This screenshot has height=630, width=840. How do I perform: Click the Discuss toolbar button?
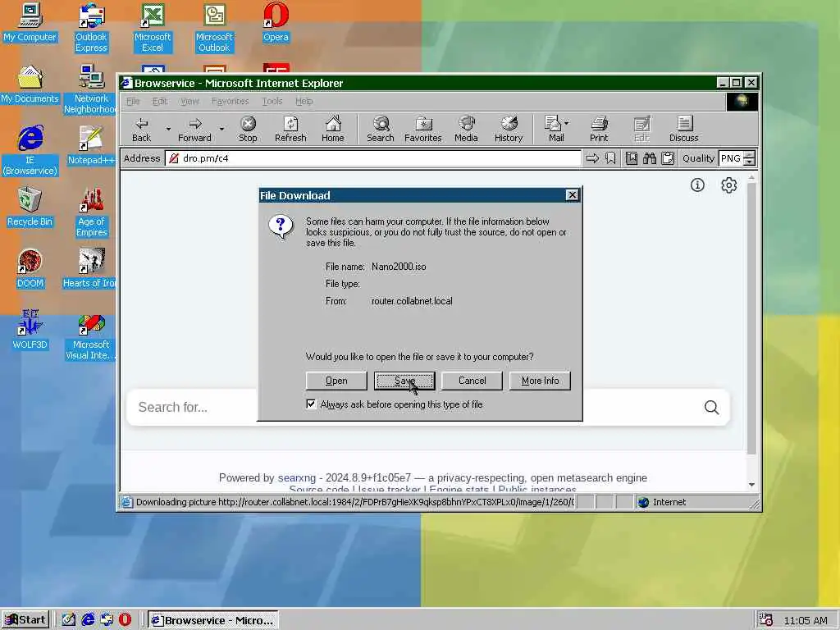pos(683,129)
